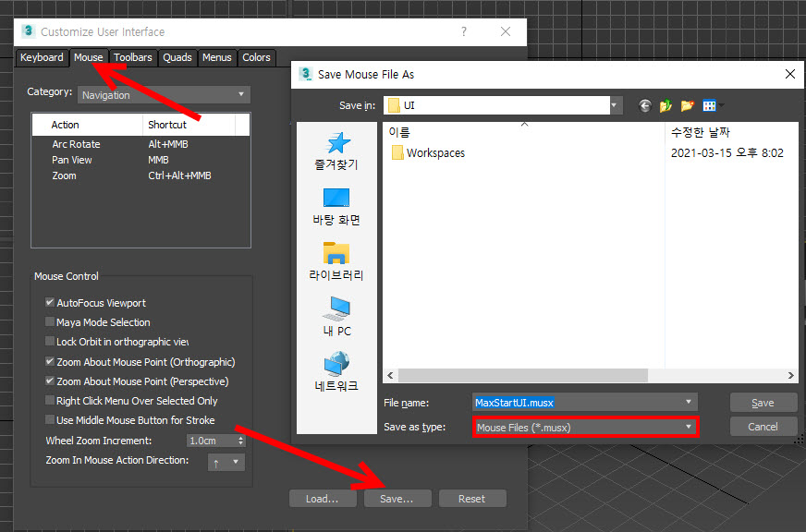The height and width of the screenshot is (532, 806).
Task: Cancel the Save Mouse File dialog
Action: pyautogui.click(x=763, y=427)
